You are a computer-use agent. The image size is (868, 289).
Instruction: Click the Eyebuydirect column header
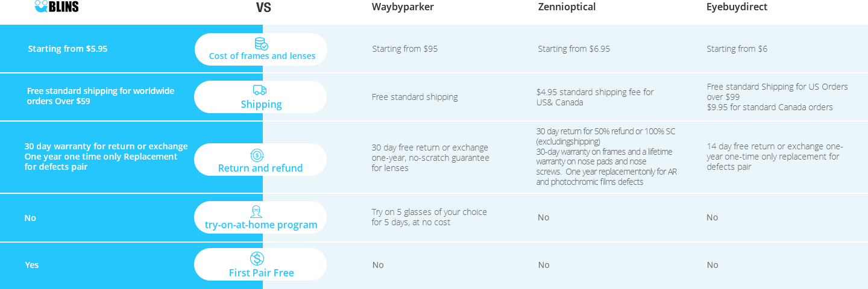pyautogui.click(x=737, y=7)
